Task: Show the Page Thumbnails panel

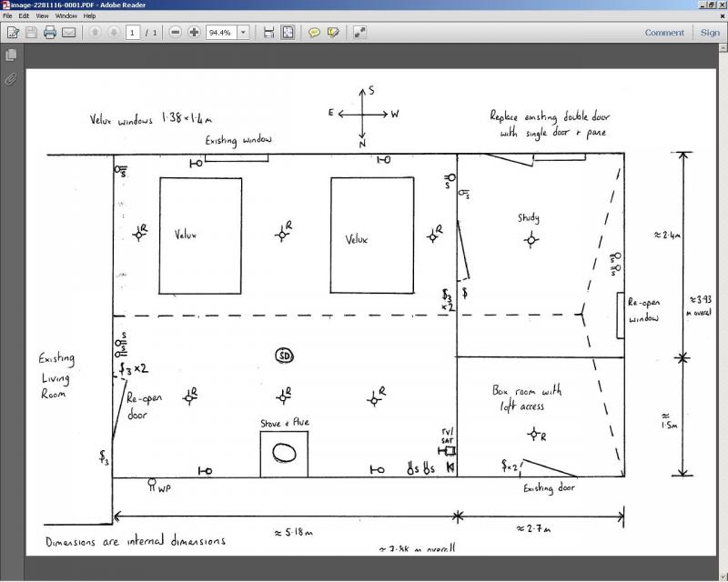Action: pyautogui.click(x=11, y=55)
